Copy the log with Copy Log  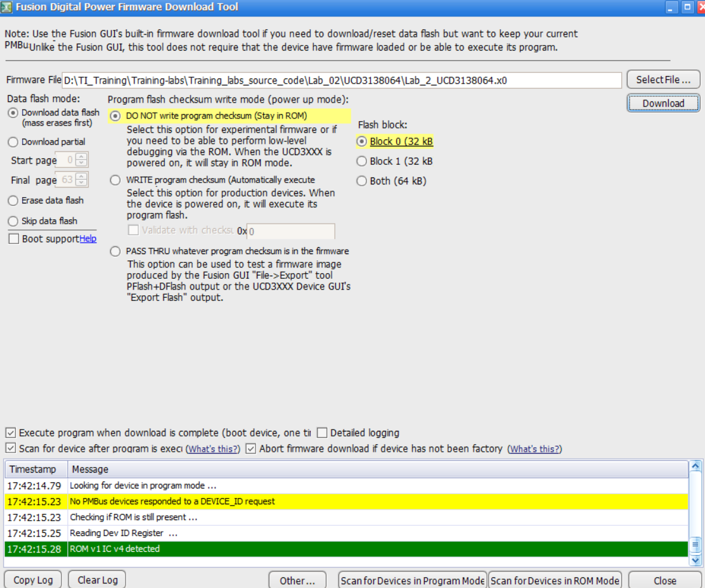(x=33, y=580)
